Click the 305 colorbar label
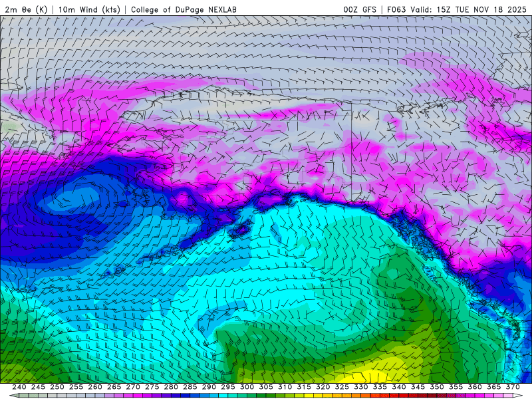The image size is (532, 399). tap(266, 387)
